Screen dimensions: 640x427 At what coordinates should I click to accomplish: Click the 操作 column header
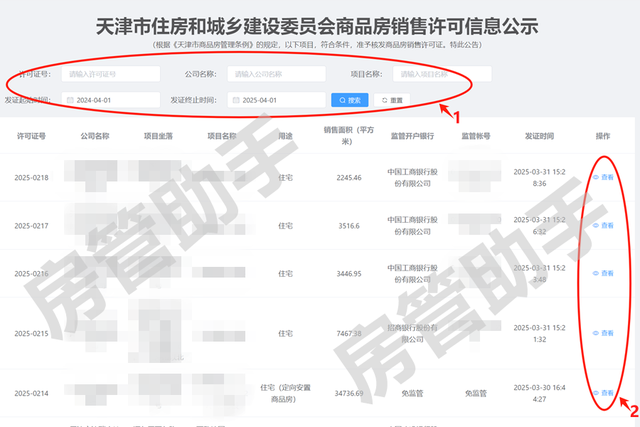coord(603,136)
